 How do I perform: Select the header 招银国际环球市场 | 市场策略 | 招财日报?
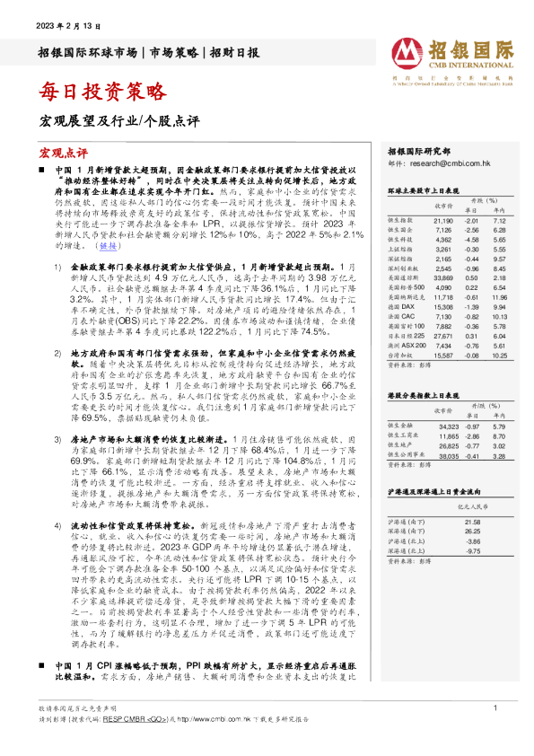149,52
